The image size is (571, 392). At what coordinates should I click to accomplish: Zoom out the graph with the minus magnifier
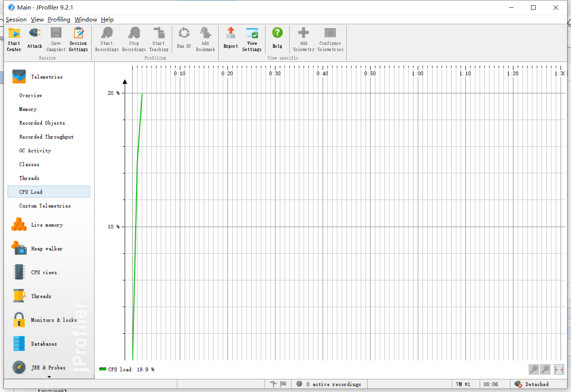click(x=545, y=369)
